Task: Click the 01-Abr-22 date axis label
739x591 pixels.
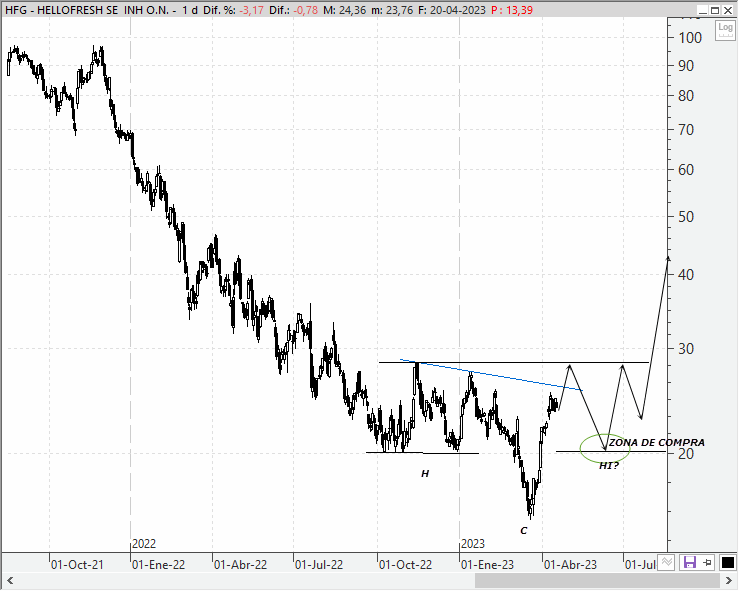Action: click(240, 564)
